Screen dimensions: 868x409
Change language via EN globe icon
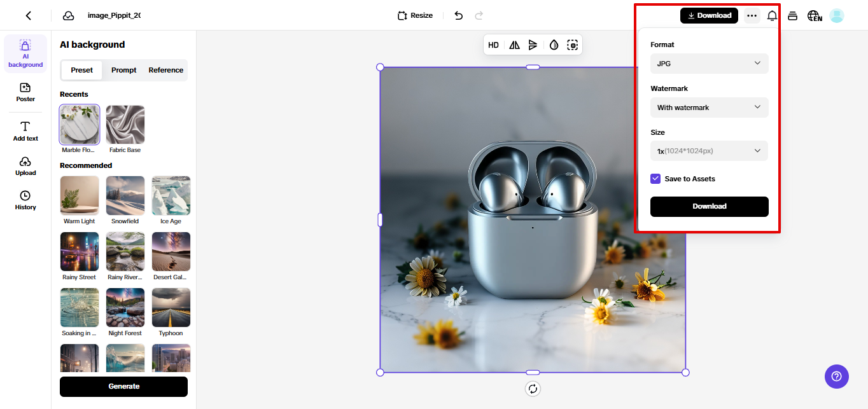815,15
